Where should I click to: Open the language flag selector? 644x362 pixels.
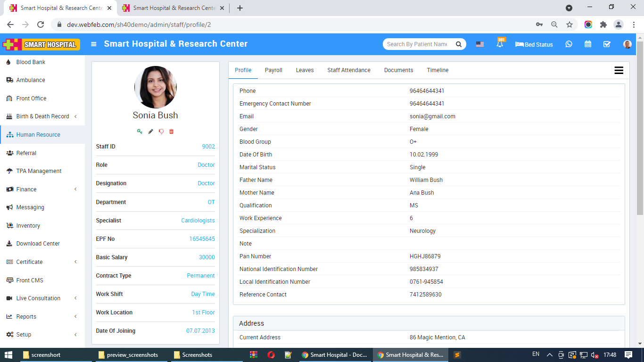tap(480, 44)
